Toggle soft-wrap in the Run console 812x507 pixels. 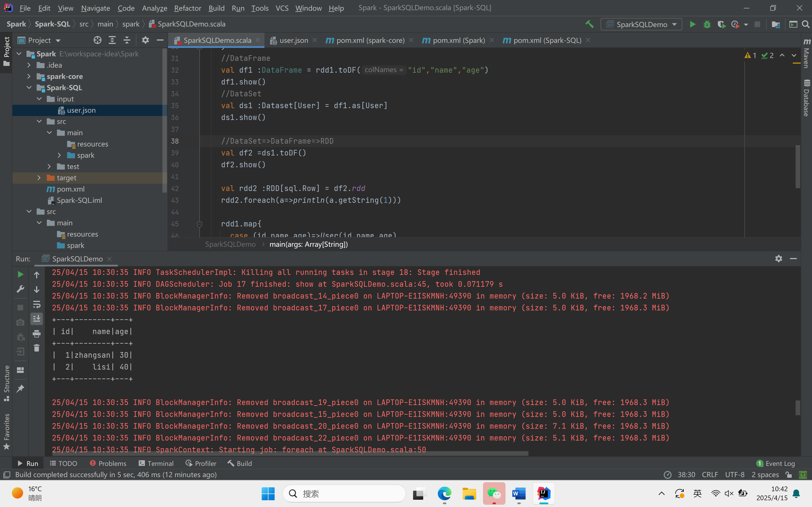click(37, 304)
